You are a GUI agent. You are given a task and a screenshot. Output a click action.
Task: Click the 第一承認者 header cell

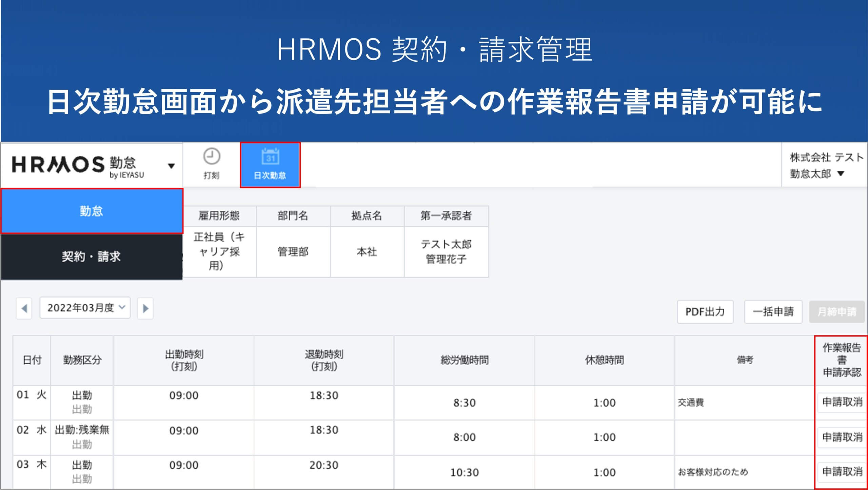tap(446, 216)
